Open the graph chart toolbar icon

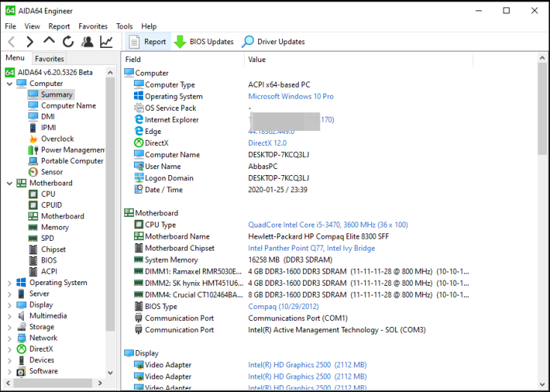click(107, 42)
